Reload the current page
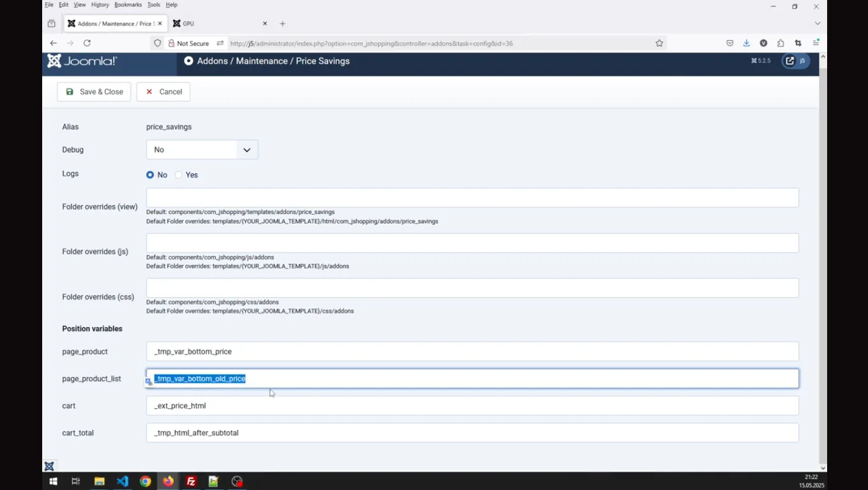Viewport: 868px width, 490px height. (x=87, y=43)
